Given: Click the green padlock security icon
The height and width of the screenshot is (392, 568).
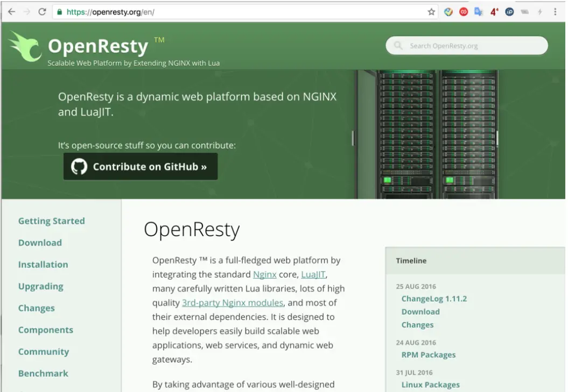Looking at the screenshot, I should 59,12.
